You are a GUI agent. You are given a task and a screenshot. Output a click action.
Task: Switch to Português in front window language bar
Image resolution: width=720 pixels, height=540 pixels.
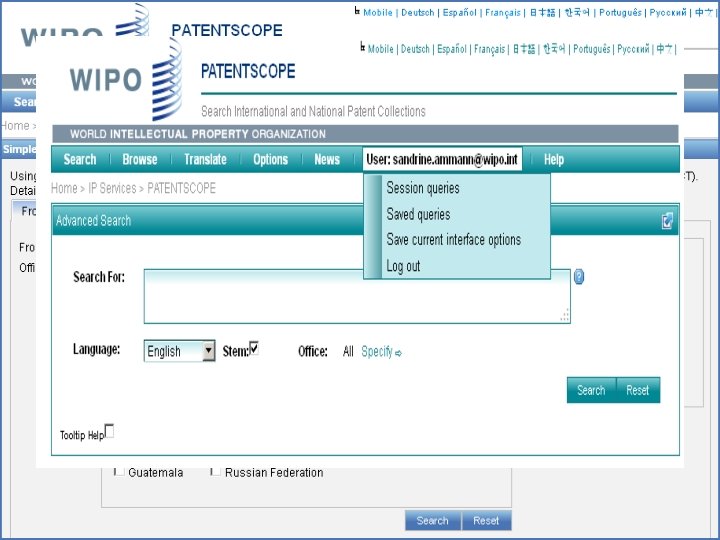tap(592, 49)
